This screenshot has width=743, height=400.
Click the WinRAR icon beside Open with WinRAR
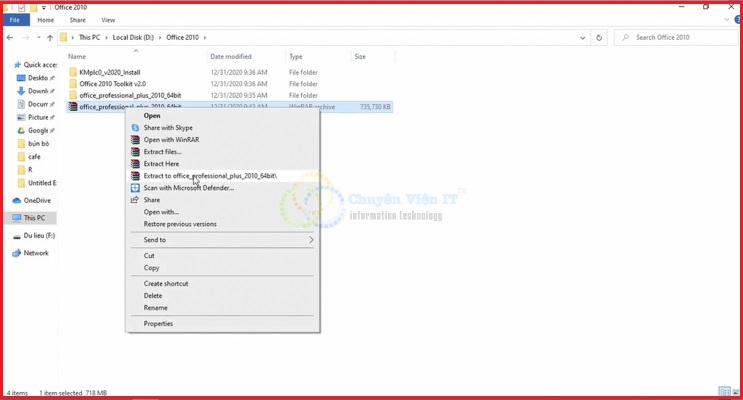(135, 140)
